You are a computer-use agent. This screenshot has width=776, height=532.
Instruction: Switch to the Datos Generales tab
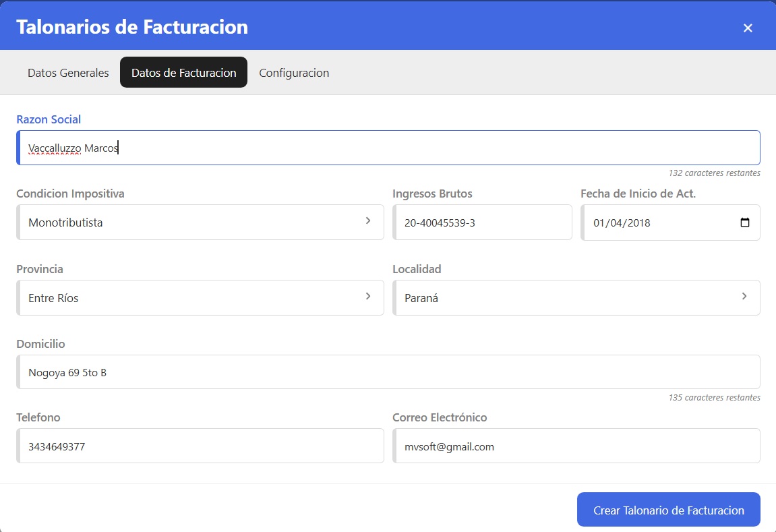click(x=68, y=73)
